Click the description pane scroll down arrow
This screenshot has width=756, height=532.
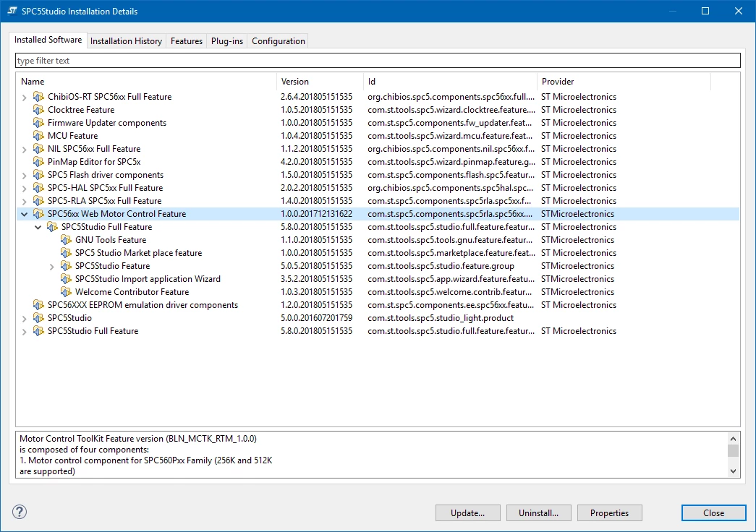tap(733, 471)
